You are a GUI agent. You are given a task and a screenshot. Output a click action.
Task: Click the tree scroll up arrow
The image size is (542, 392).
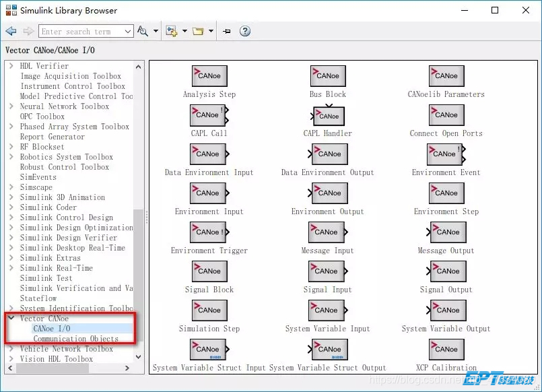[138, 67]
